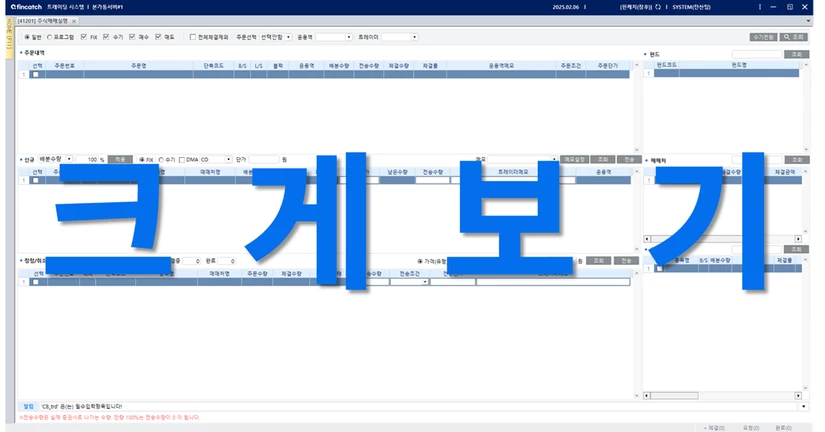Click the 체결(0) status indicator

(715, 428)
